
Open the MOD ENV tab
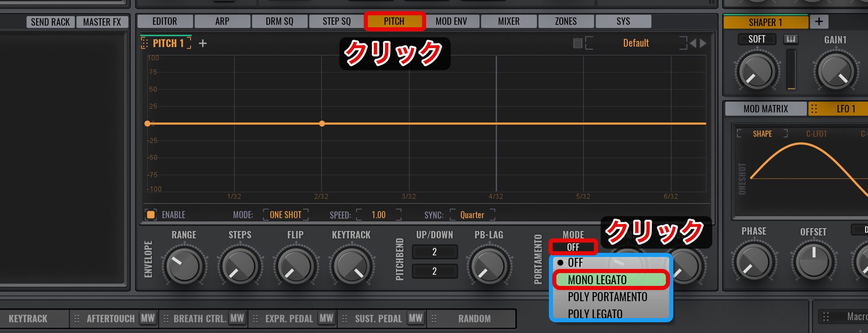tap(451, 21)
